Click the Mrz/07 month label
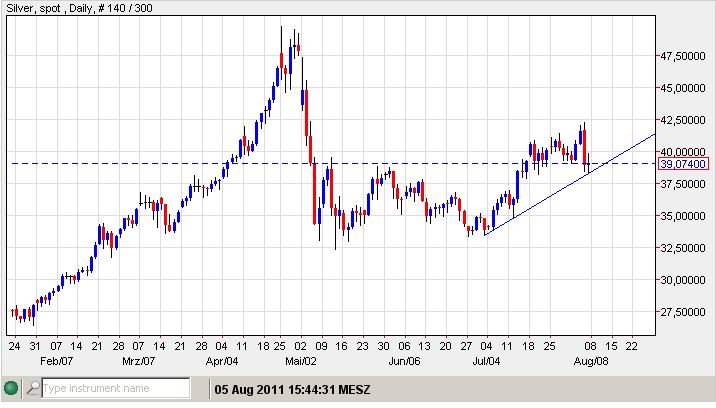 click(x=138, y=361)
